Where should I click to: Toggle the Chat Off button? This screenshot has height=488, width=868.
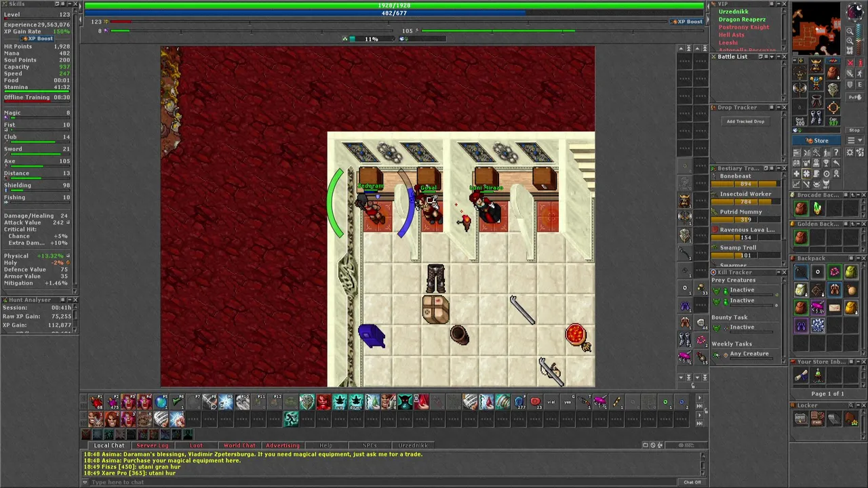point(692,482)
